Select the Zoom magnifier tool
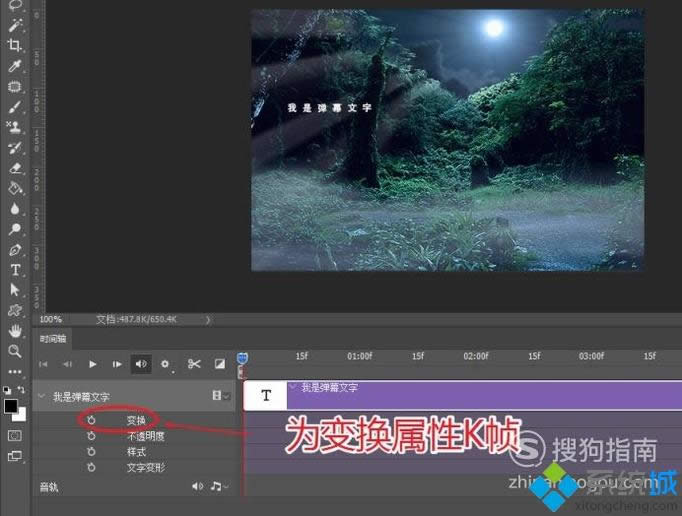 coord(15,351)
